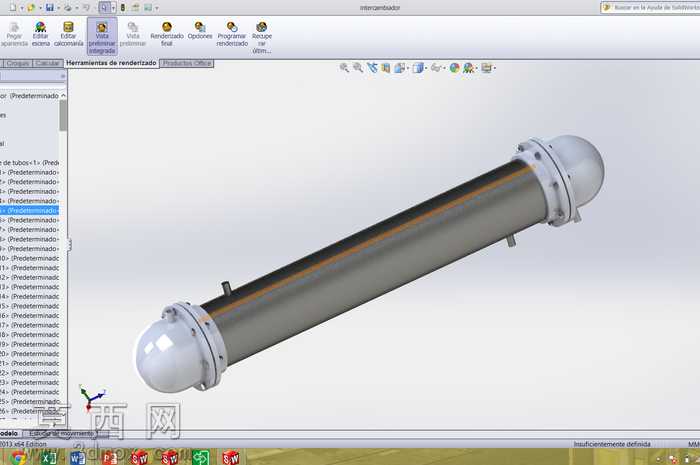The width and height of the screenshot is (700, 465).
Task: Open the Display style dropdown arrow
Action: click(426, 68)
